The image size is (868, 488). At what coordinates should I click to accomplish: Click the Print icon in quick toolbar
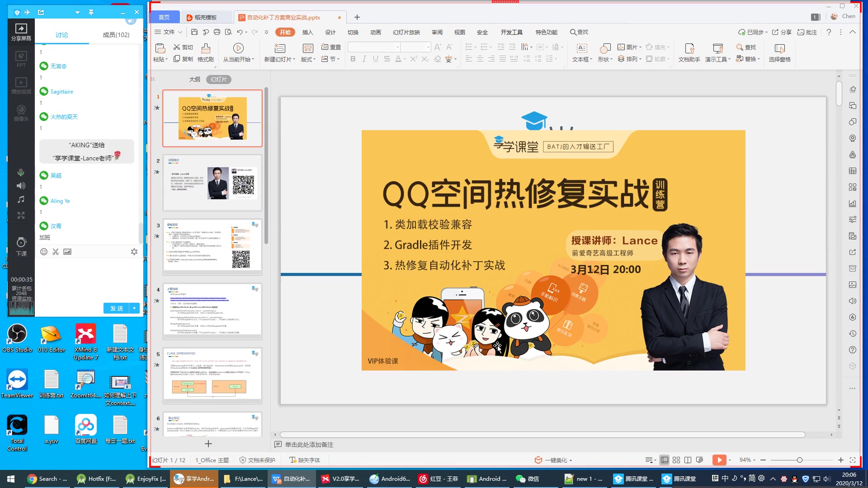(217, 32)
